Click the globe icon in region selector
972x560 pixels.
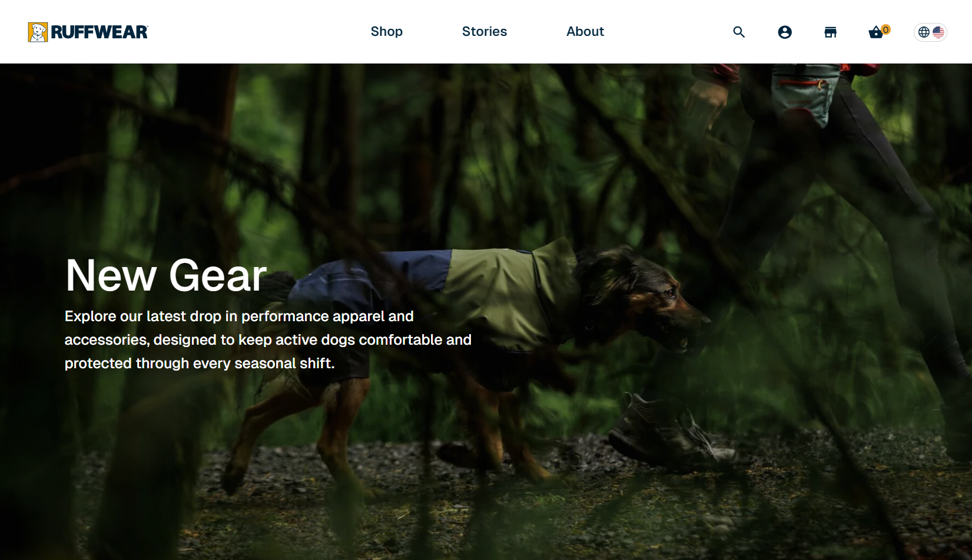pos(924,32)
